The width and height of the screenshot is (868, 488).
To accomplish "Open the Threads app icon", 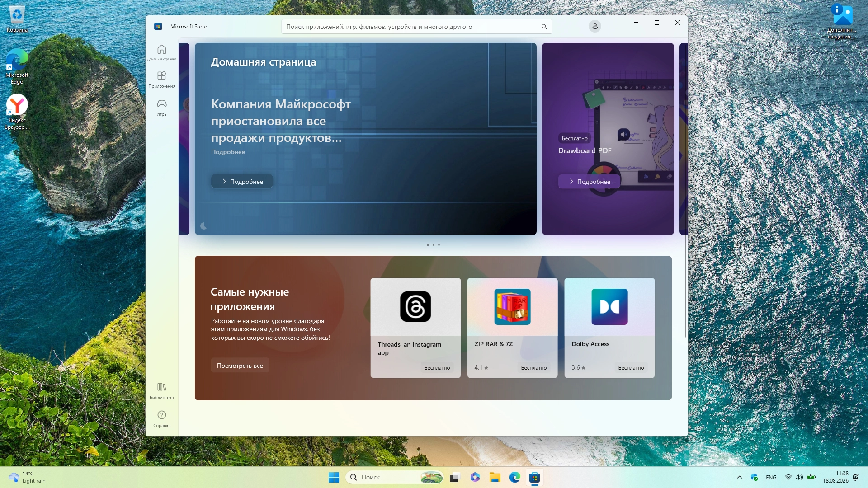I will pos(415,307).
